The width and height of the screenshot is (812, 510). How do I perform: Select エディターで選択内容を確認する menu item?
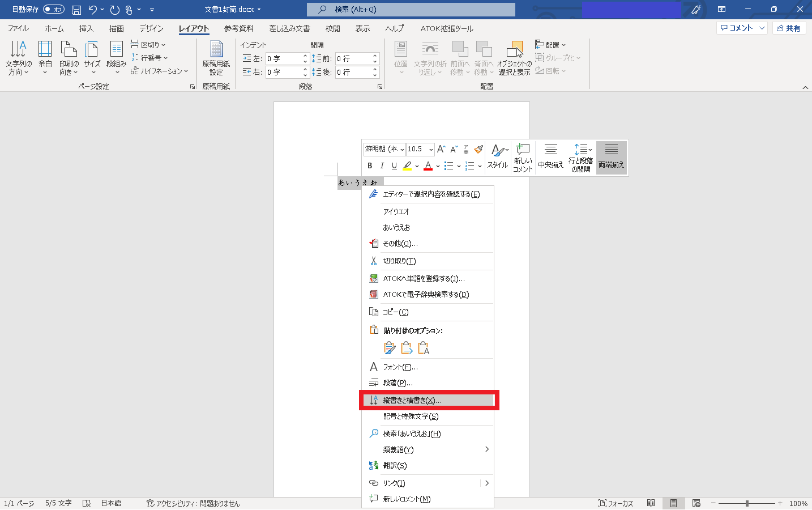coord(428,194)
